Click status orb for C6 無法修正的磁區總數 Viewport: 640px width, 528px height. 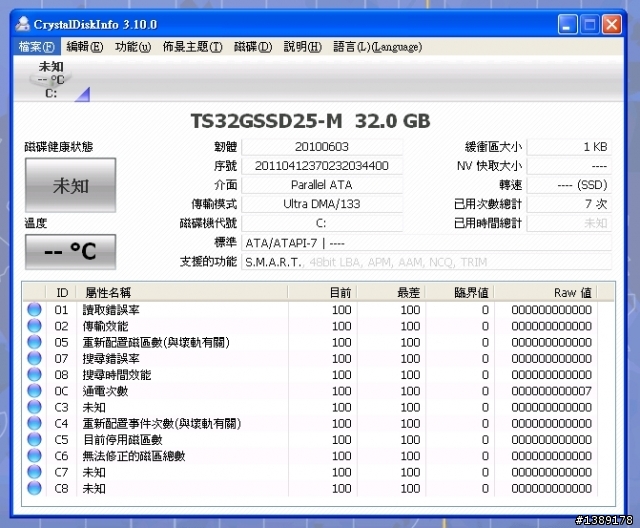(35, 455)
